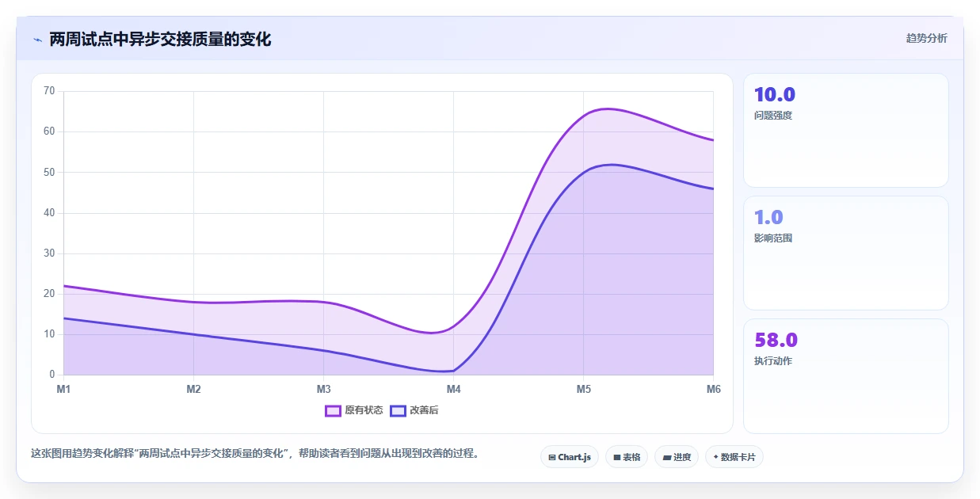Click the M5 x-axis label
This screenshot has height=499, width=980.
[x=583, y=389]
